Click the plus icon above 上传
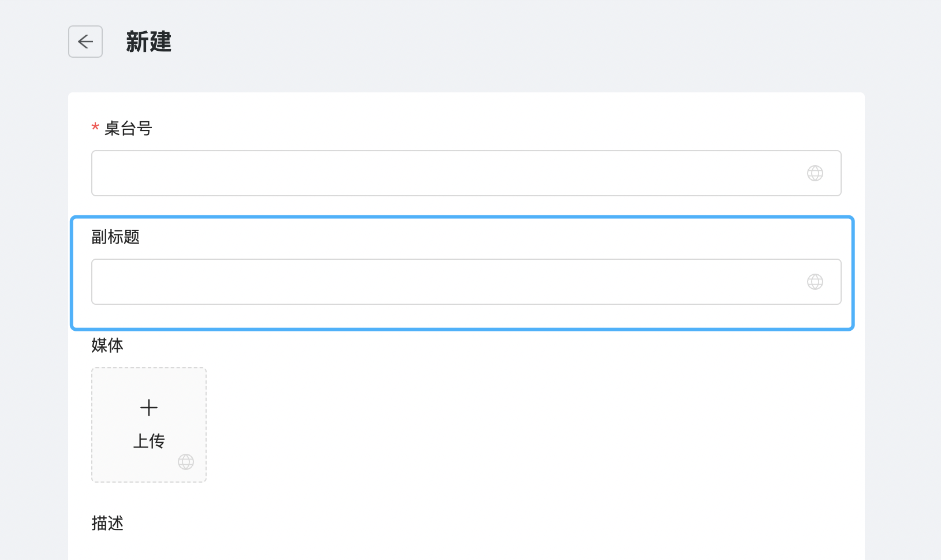The width and height of the screenshot is (941, 560). (149, 408)
